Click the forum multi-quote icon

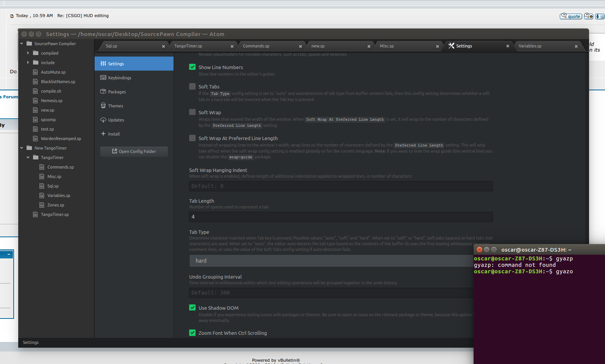(589, 16)
